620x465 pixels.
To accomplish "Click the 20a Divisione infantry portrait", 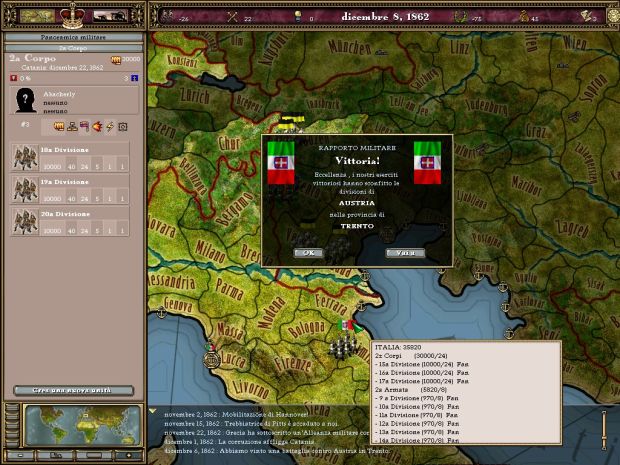I will click(x=25, y=221).
